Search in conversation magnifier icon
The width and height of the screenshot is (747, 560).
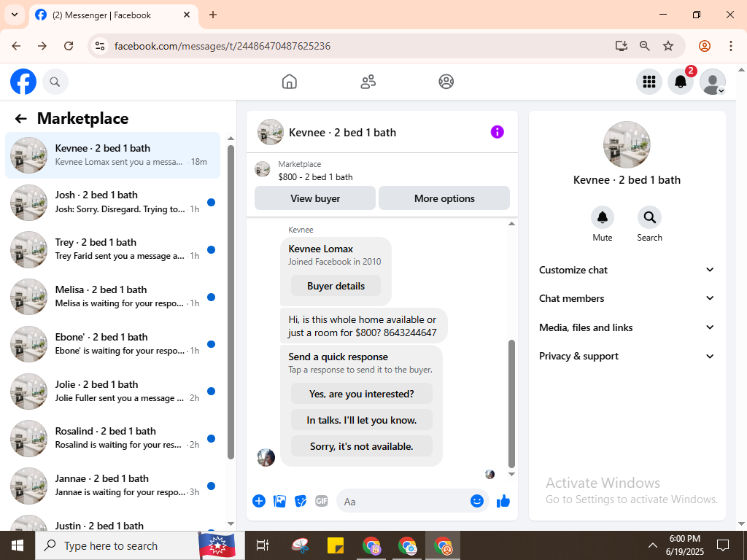[649, 217]
